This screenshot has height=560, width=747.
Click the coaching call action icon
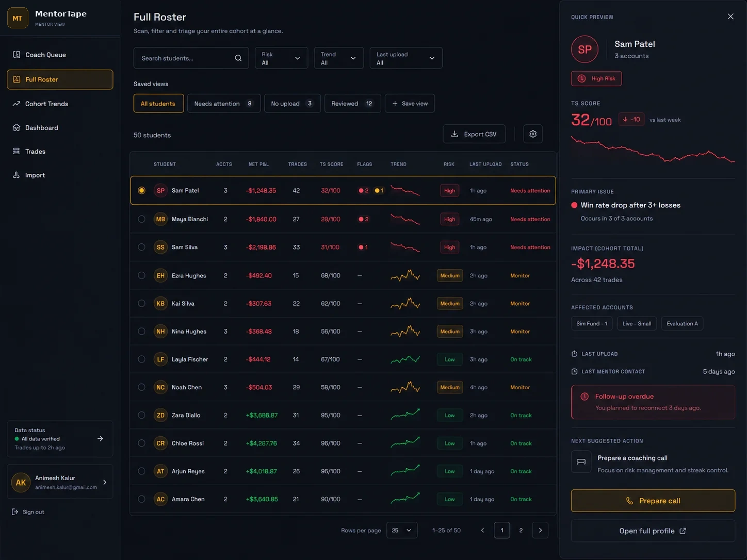click(x=581, y=462)
